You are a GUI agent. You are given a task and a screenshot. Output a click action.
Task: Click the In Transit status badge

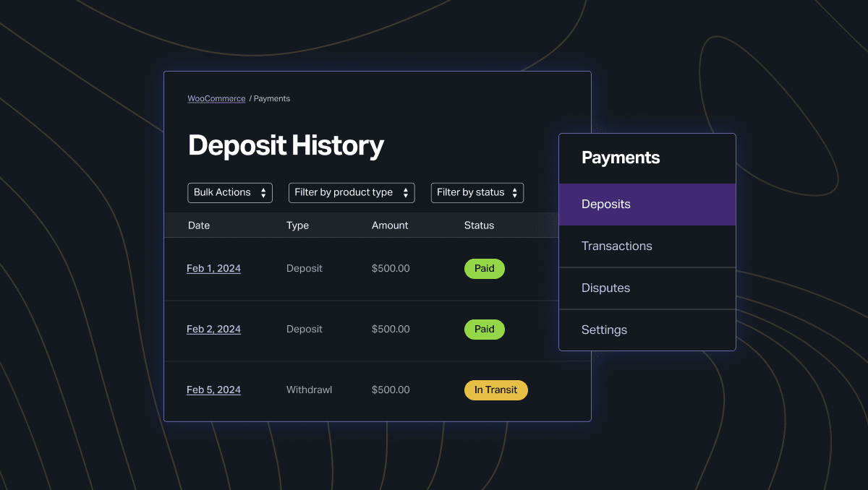pyautogui.click(x=495, y=390)
